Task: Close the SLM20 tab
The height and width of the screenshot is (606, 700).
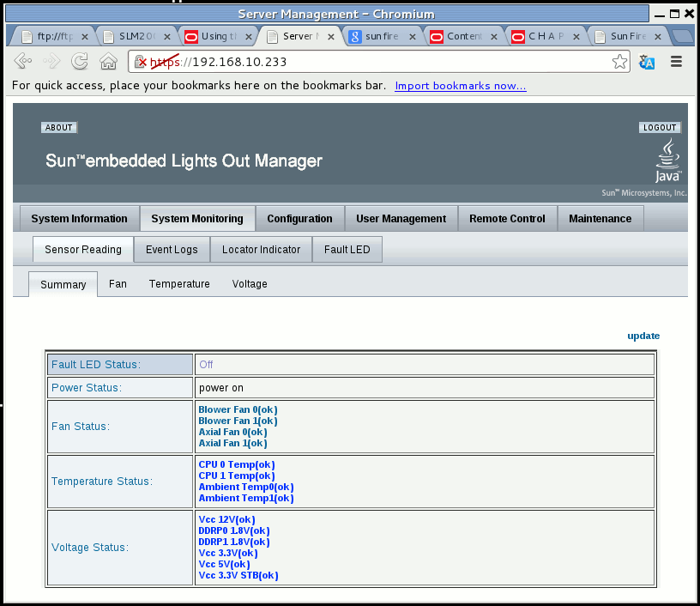Action: [x=167, y=37]
